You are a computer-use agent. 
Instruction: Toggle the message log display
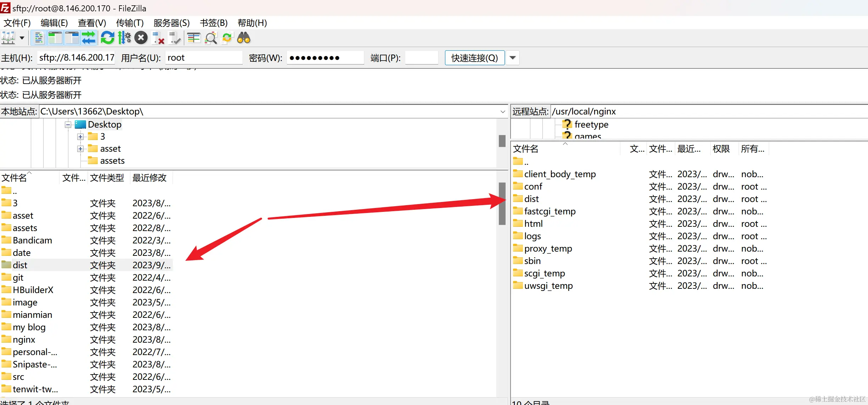(39, 38)
